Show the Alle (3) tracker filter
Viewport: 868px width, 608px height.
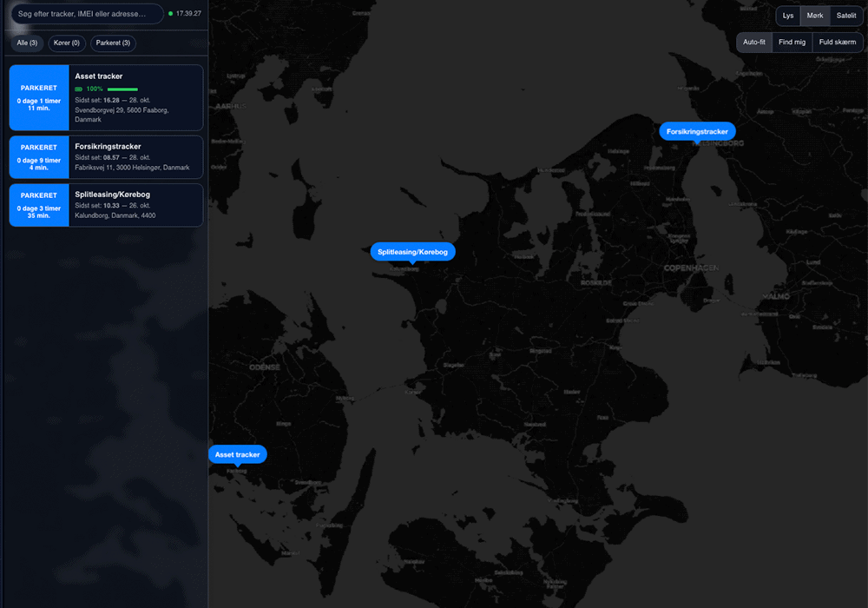click(x=27, y=43)
